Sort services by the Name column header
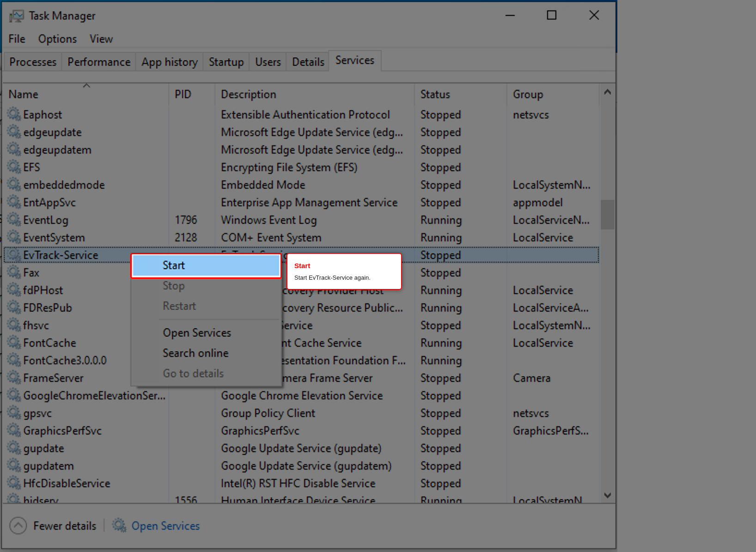Viewport: 756px width, 552px height. (x=86, y=94)
